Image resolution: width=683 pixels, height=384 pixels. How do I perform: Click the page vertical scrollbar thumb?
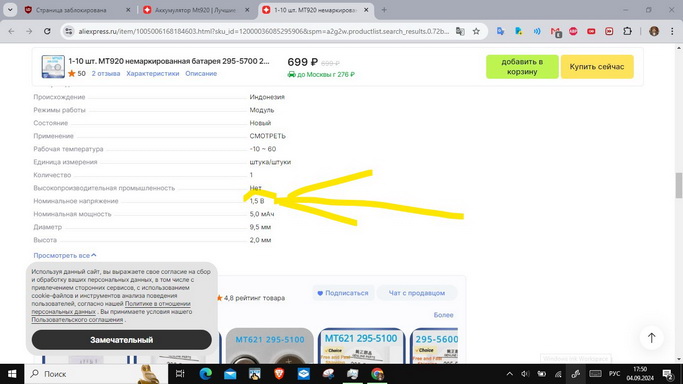click(679, 185)
